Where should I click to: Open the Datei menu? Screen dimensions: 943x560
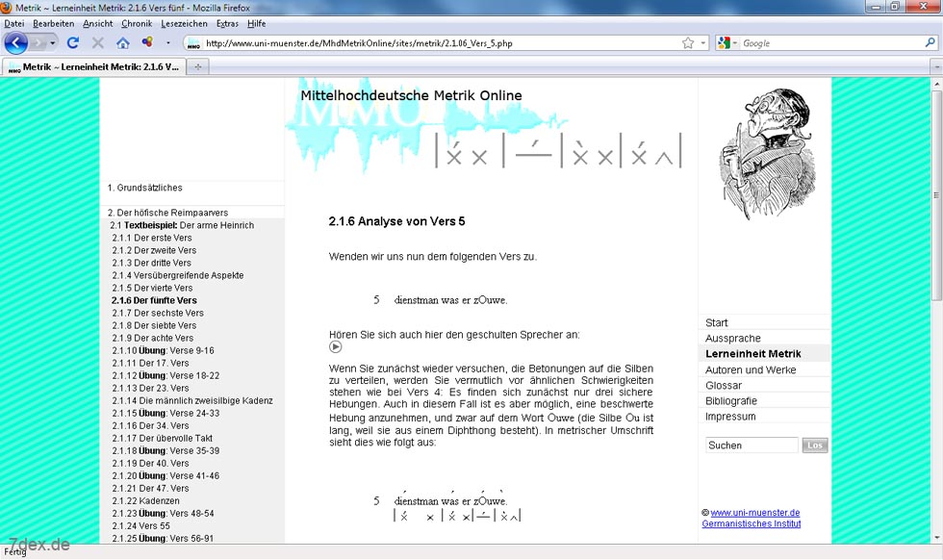click(x=14, y=23)
